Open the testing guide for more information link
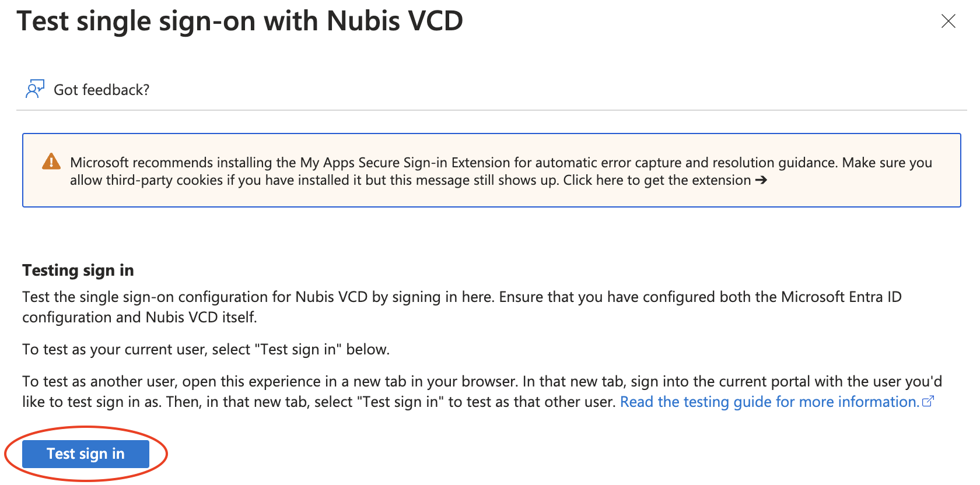Screen dimensions: 980x485 (769, 402)
